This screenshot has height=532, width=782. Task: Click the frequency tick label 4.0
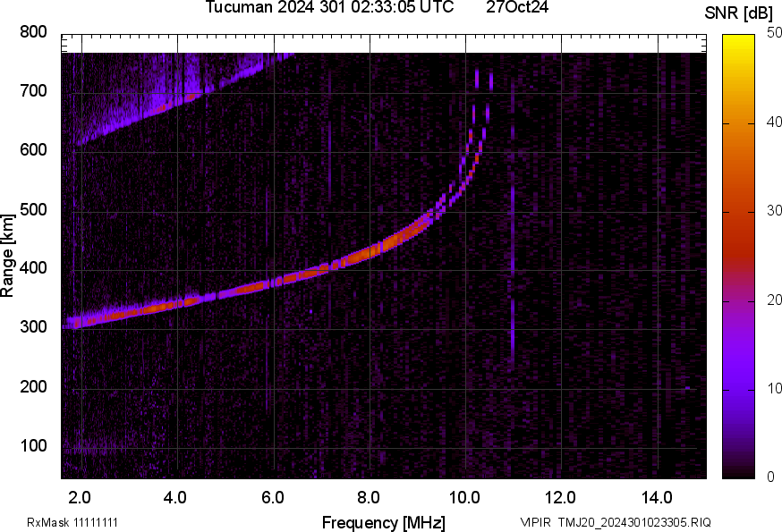[175, 498]
